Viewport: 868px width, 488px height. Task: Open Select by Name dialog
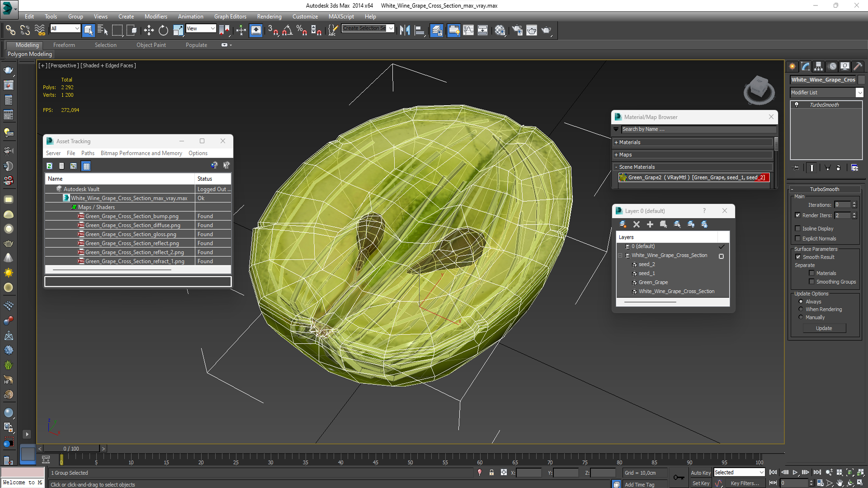point(103,30)
